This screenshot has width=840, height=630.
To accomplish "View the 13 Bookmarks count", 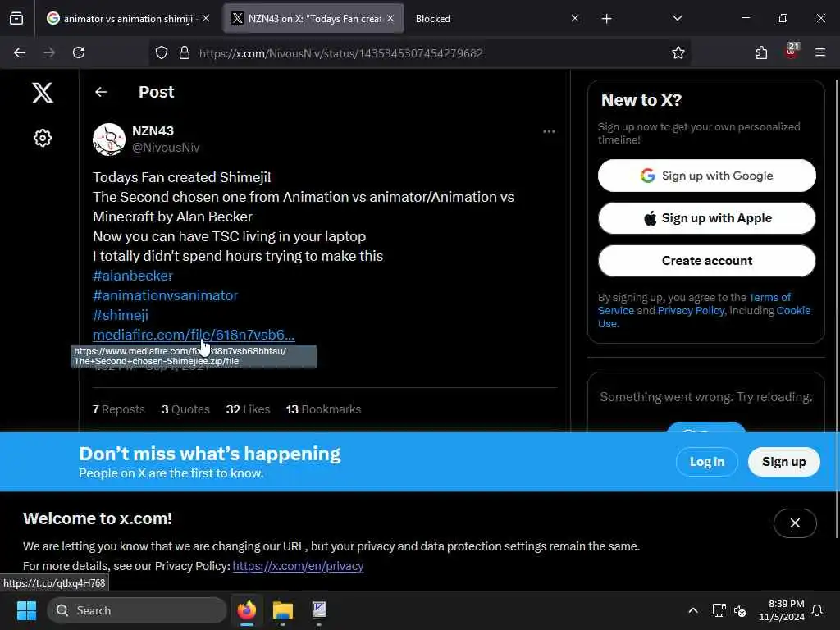I will click(323, 409).
